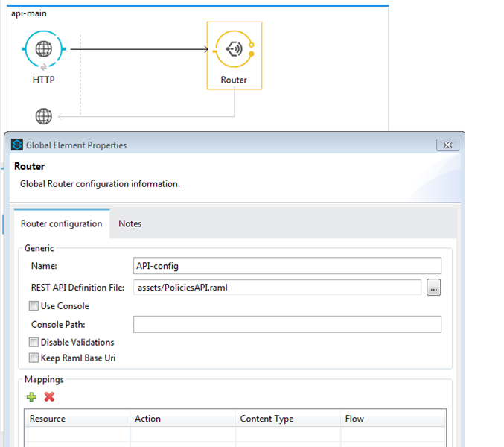Viewport: 504px width, 447px height.
Task: Switch to the Notes tab
Action: click(x=130, y=224)
